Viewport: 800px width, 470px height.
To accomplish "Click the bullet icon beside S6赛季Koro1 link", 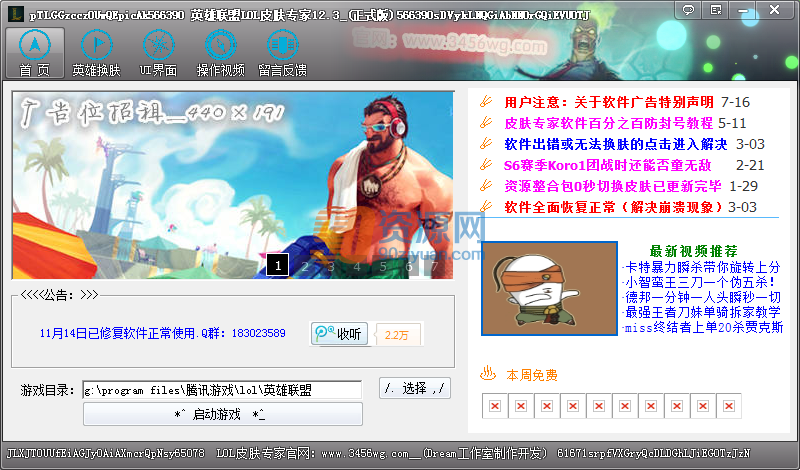I will pyautogui.click(x=486, y=164).
